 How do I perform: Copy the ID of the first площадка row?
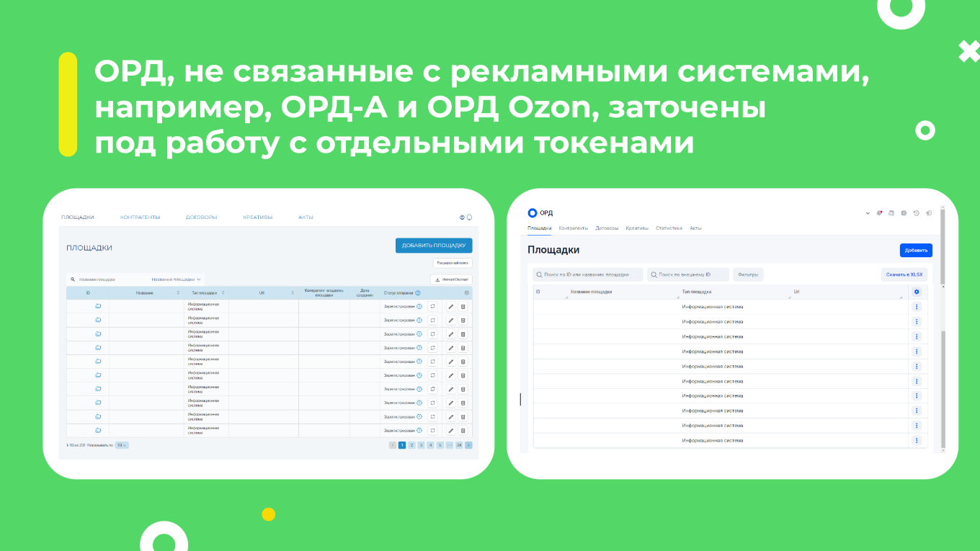click(x=98, y=305)
